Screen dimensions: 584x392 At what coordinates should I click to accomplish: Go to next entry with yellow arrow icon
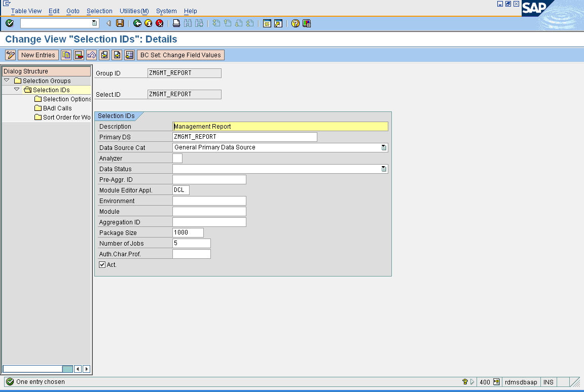117,55
